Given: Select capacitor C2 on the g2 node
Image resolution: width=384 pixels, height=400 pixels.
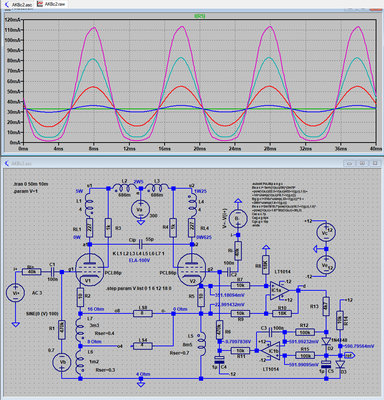Looking at the screenshot, I should pyautogui.click(x=230, y=272).
